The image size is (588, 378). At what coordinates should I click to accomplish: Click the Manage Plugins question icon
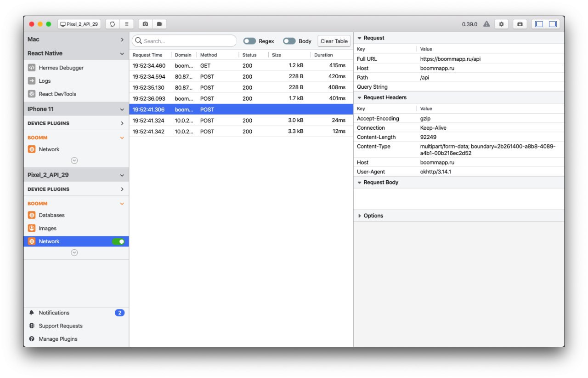tap(32, 339)
